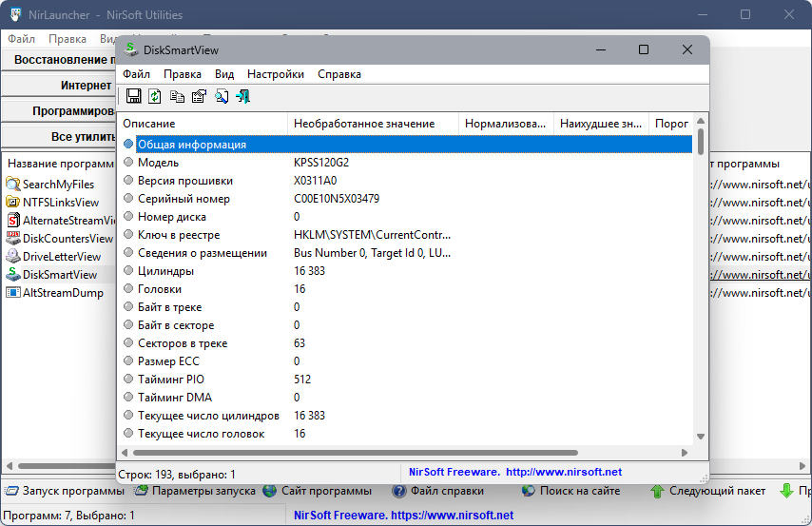Select SearchMyFiles in the NirLauncher list
The height and width of the screenshot is (526, 812).
58,184
